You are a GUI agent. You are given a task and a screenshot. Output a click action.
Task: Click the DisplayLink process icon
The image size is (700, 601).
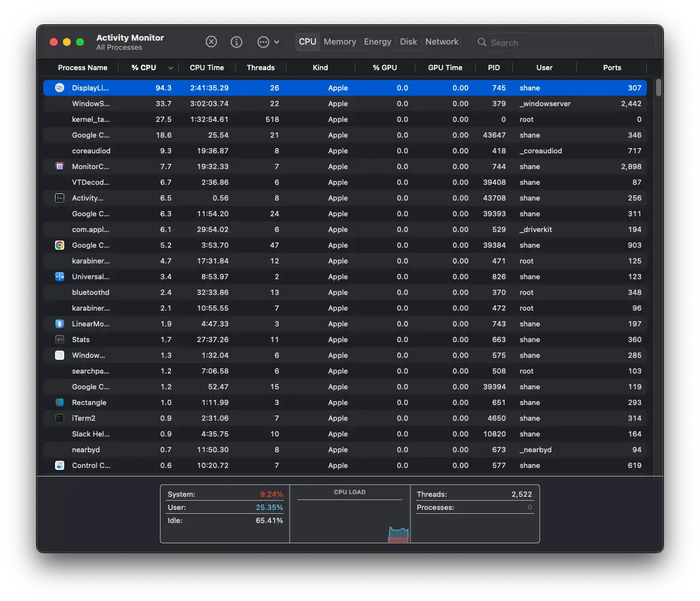[x=60, y=88]
